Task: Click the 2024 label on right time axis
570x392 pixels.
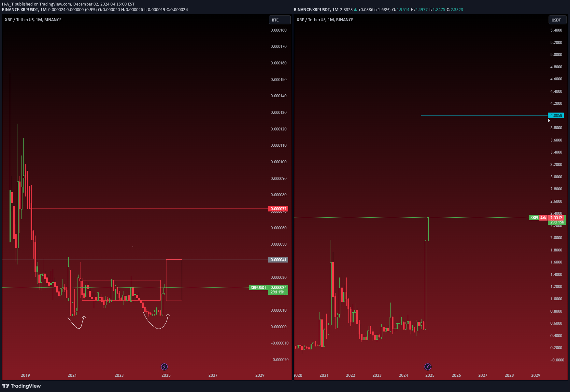Action: (404, 375)
